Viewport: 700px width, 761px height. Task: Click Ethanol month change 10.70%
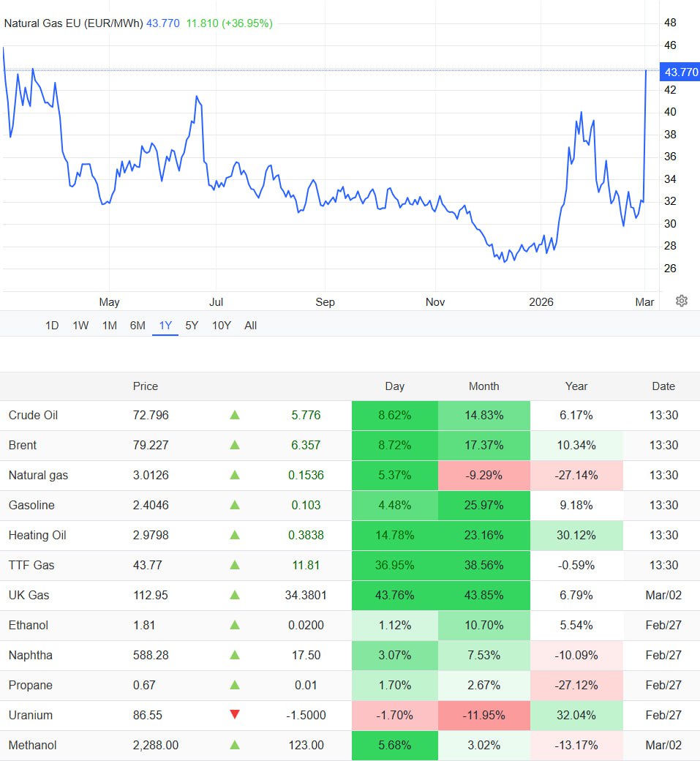point(484,625)
